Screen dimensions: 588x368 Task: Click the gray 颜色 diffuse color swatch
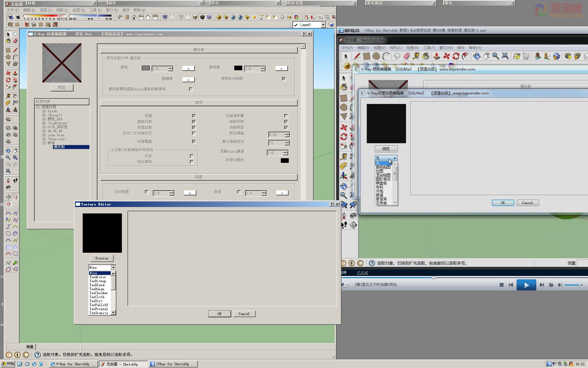[x=146, y=68]
